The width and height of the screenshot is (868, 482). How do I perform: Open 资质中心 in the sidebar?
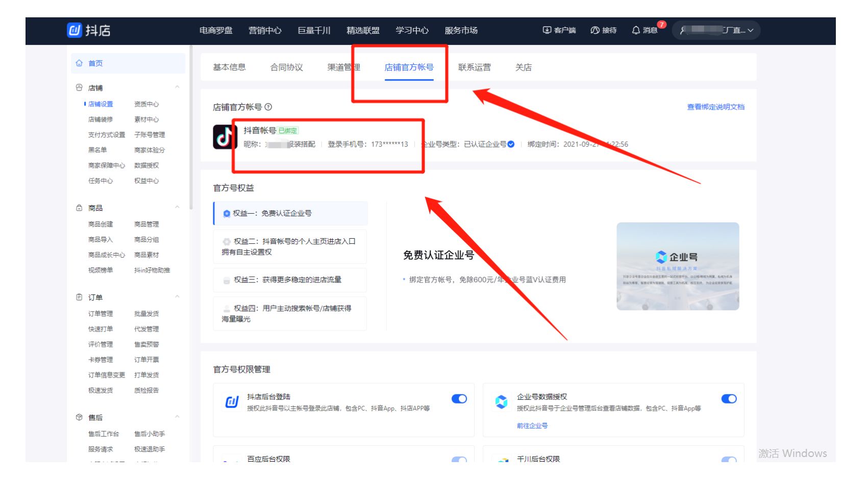(x=146, y=104)
